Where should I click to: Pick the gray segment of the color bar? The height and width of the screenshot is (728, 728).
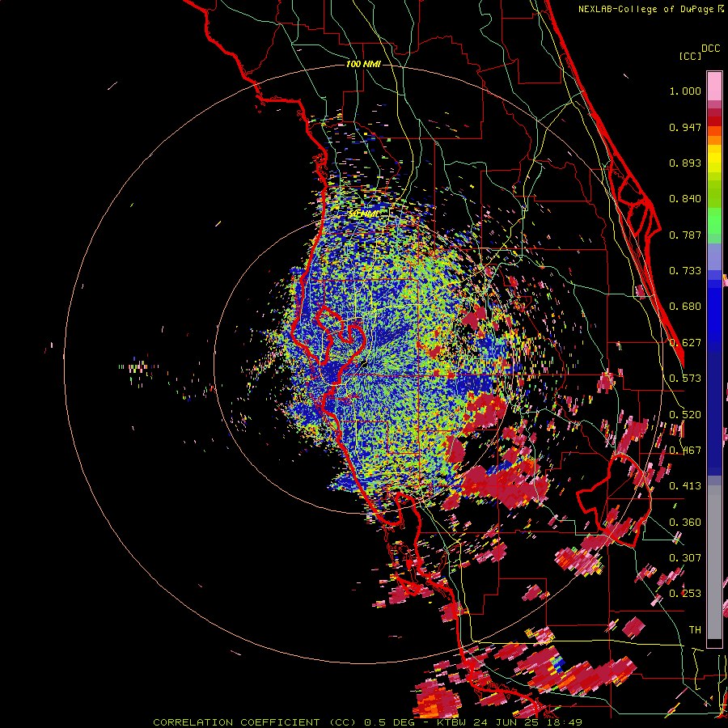(x=714, y=562)
